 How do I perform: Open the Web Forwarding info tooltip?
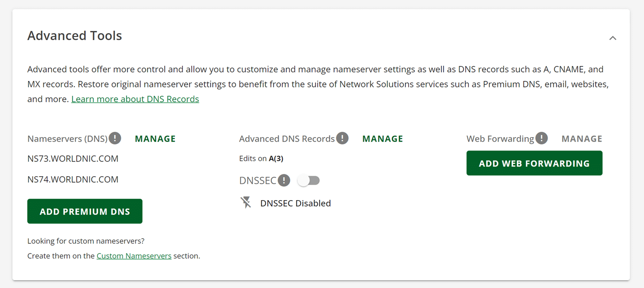[x=542, y=138]
